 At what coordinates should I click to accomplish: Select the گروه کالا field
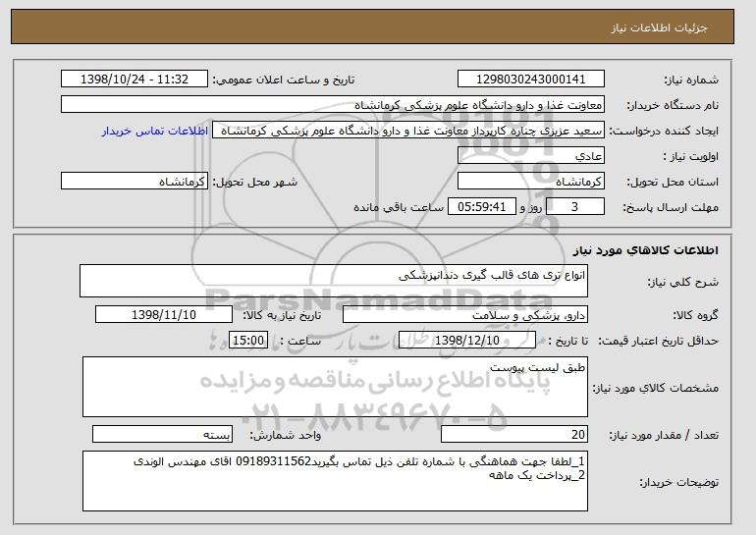point(465,315)
